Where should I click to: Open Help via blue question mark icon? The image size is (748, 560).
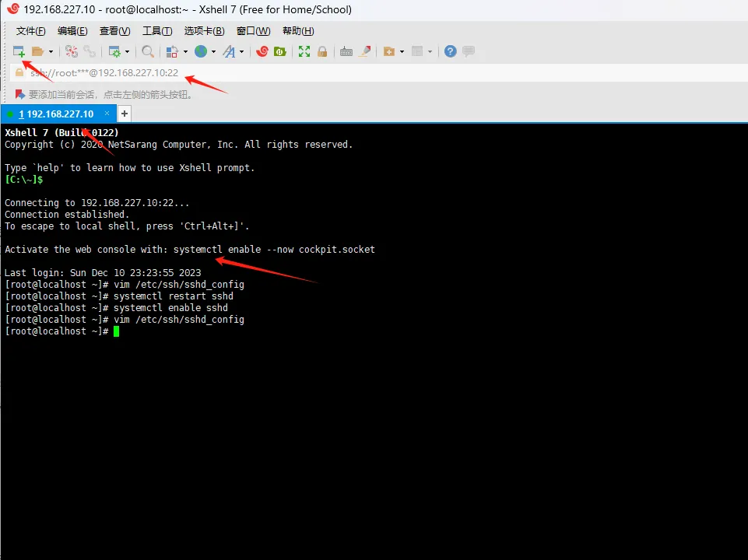[x=451, y=51]
